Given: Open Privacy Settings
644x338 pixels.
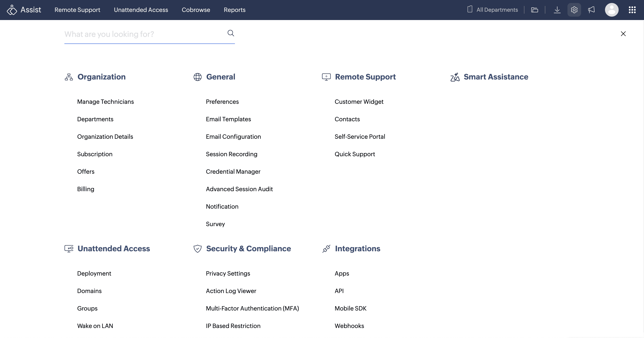Looking at the screenshot, I should tap(228, 273).
